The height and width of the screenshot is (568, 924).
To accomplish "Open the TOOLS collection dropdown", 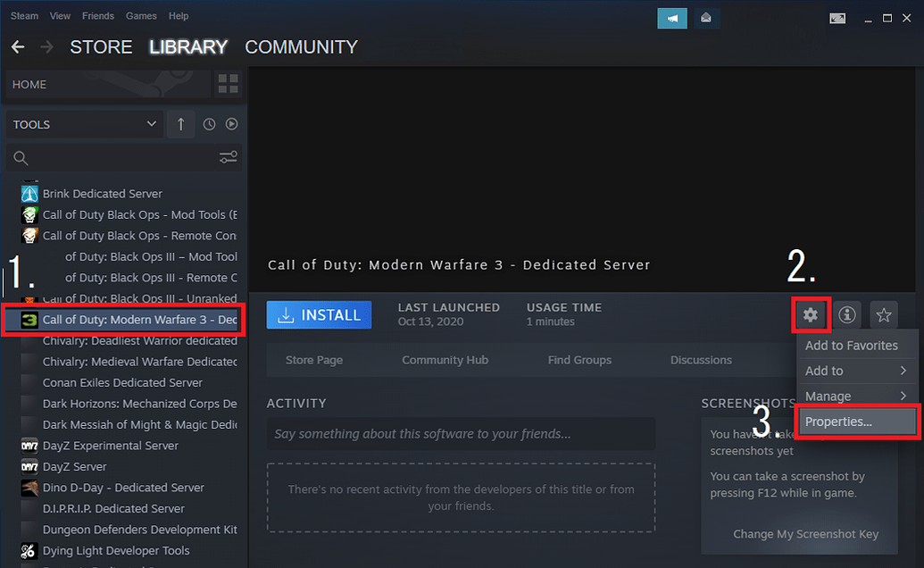I will [83, 123].
